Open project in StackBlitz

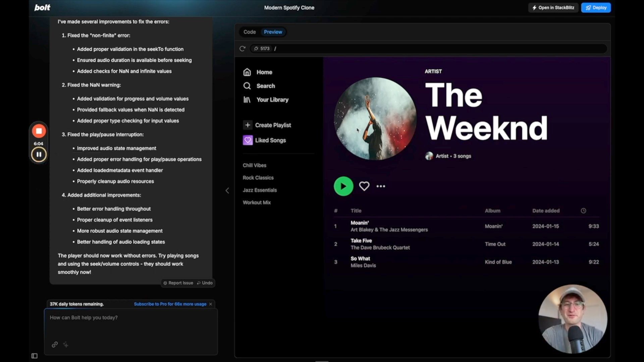coord(553,7)
